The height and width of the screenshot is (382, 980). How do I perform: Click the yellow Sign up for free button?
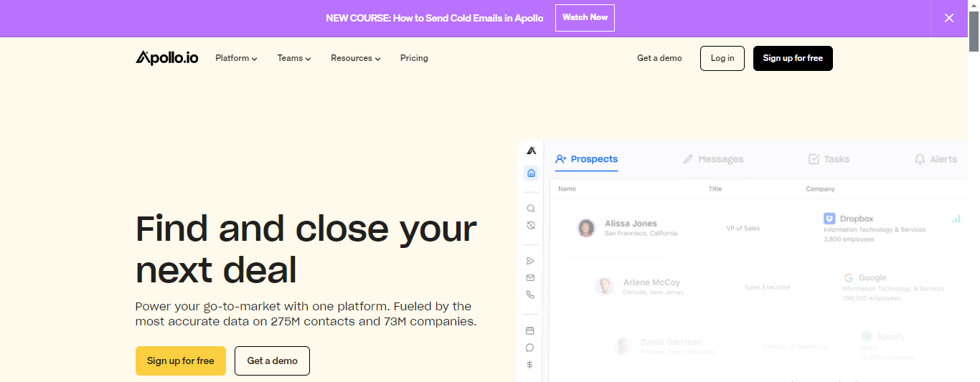click(181, 360)
